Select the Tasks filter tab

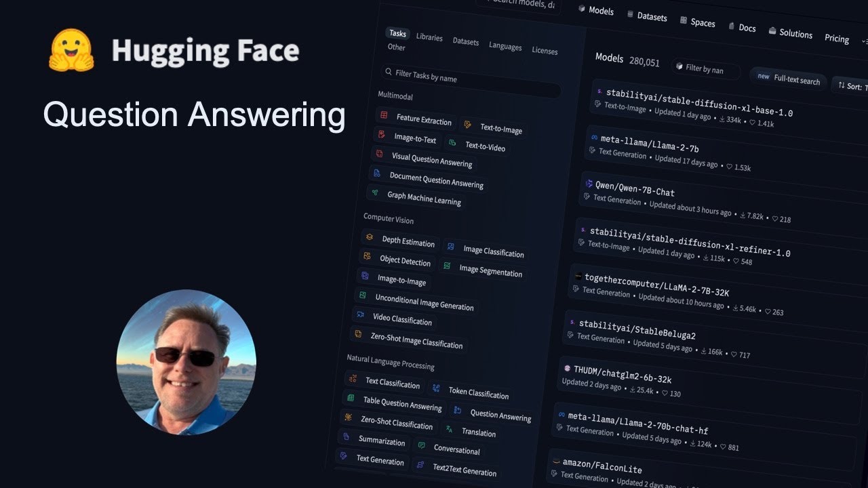398,33
